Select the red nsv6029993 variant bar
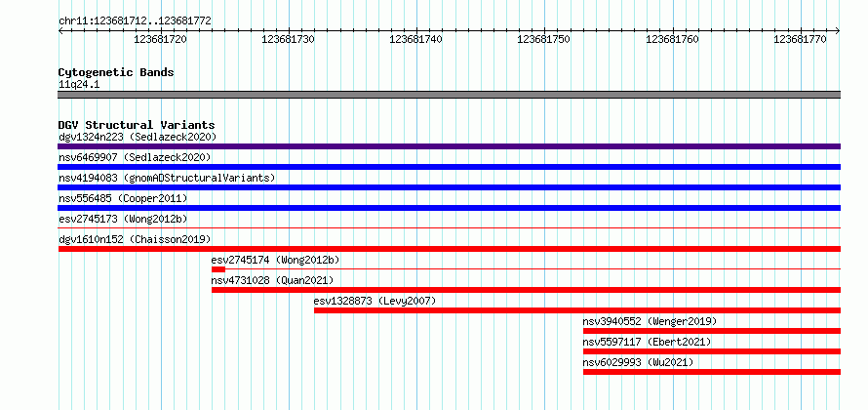868x410 pixels. pyautogui.click(x=712, y=372)
